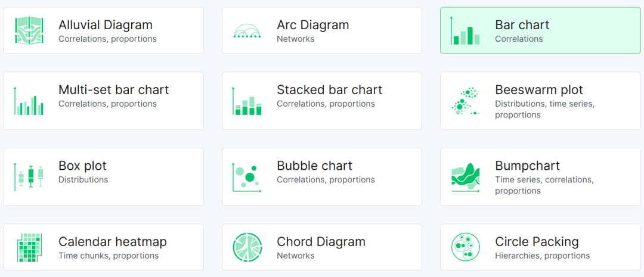The height and width of the screenshot is (277, 644).
Task: Select the Alluvial Diagram title text
Action: coord(105,25)
